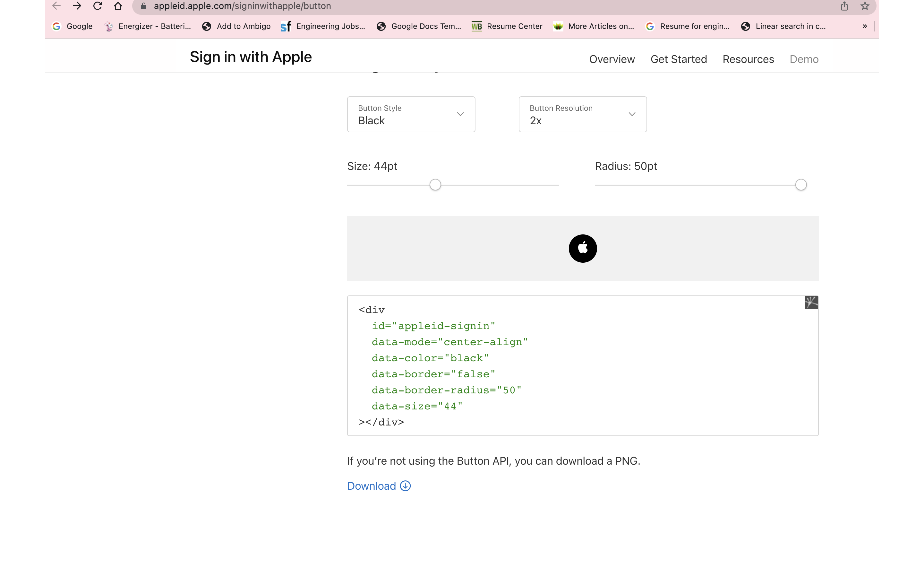924x578 pixels.
Task: Open the Button Resolution dropdown
Action: (583, 114)
